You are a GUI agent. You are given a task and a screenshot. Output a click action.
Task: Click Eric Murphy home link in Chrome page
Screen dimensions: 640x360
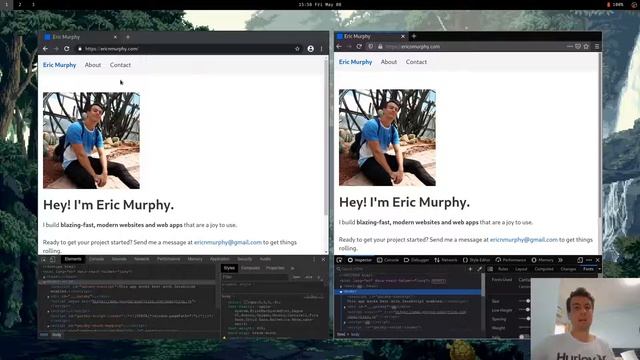pos(60,65)
